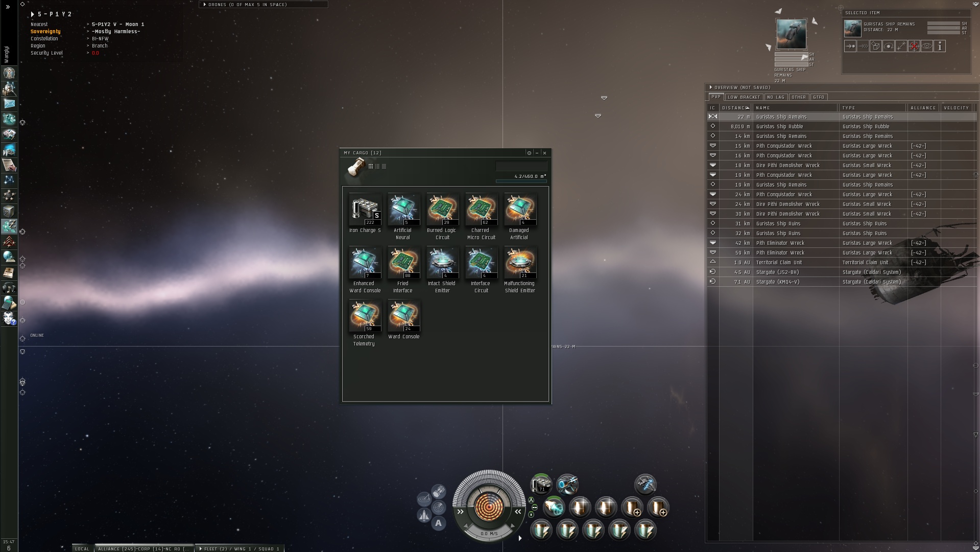
Task: Select Iron Charge S in cargo
Action: pos(365,214)
